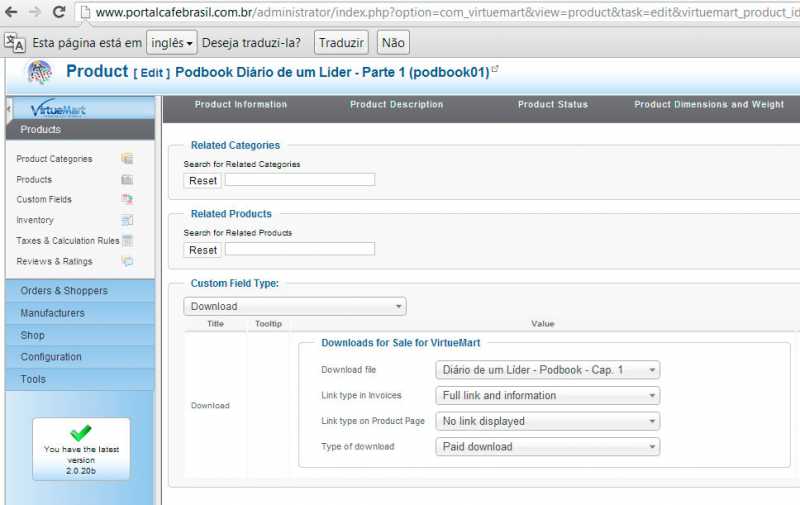This screenshot has width=800, height=505.
Task: Click the Custom Fields sidebar icon
Action: click(127, 200)
